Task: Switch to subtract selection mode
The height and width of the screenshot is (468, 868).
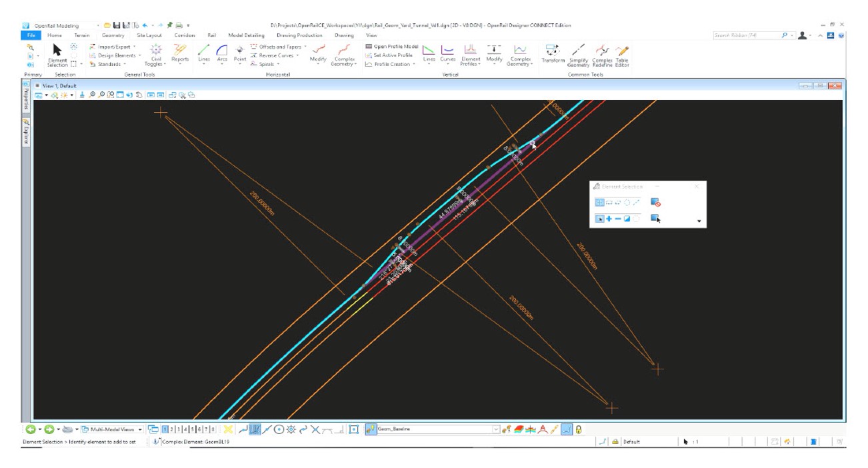Action: tap(617, 219)
